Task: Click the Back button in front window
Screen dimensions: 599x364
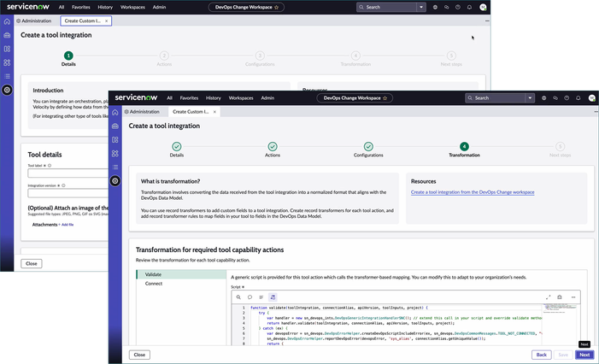Action: coord(541,355)
